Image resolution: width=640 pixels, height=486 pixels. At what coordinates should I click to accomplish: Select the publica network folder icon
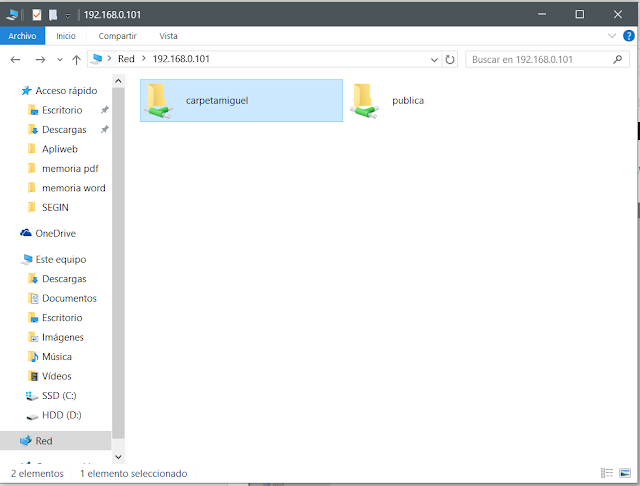click(364, 101)
